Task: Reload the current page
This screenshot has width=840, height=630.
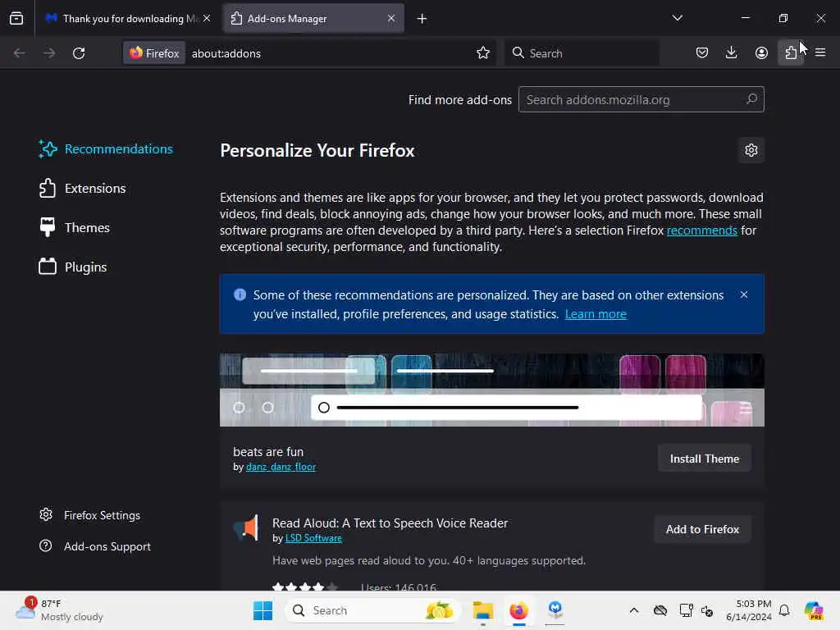Action: point(79,53)
